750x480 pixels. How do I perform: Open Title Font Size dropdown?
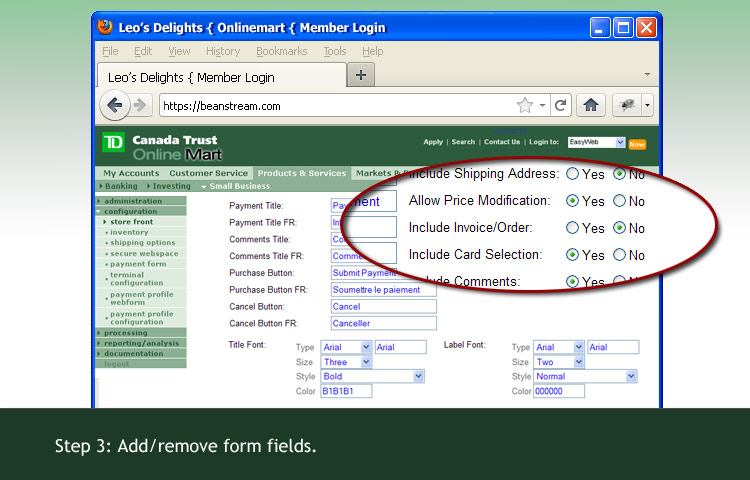click(346, 362)
